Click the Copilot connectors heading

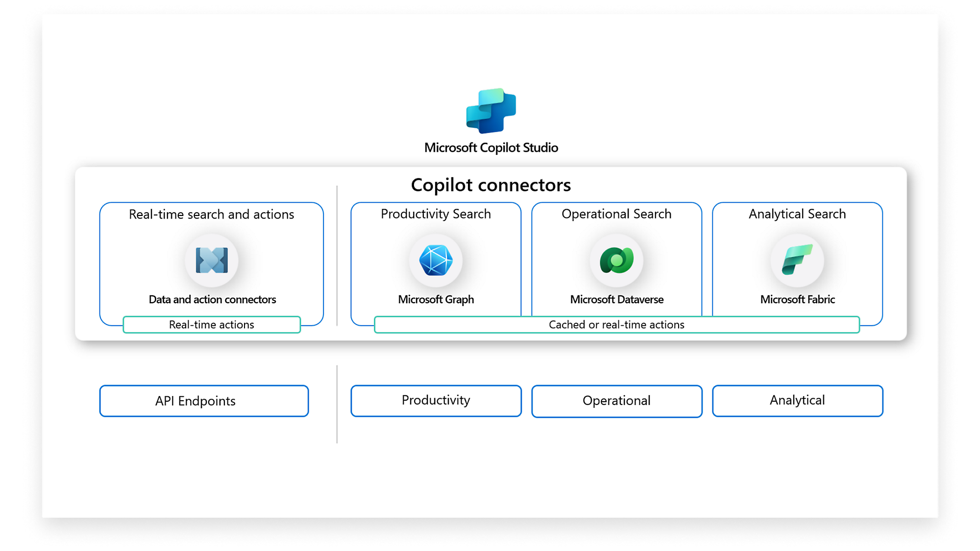pos(491,185)
